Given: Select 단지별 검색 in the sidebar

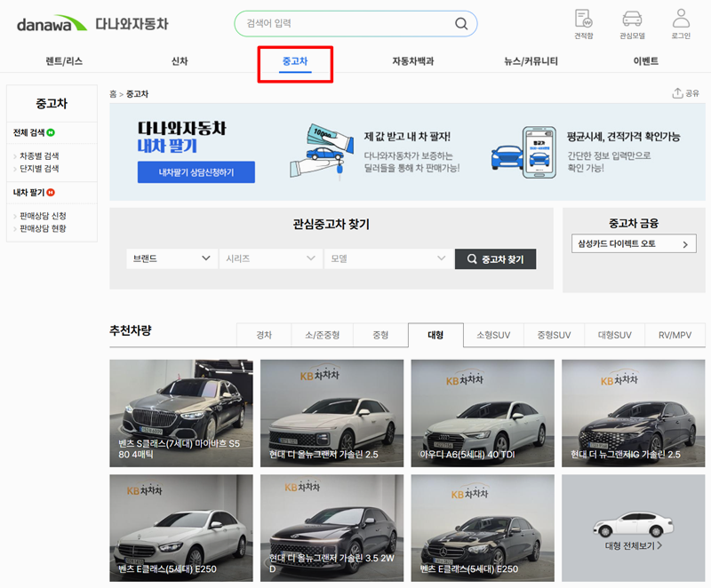Looking at the screenshot, I should click(x=39, y=169).
